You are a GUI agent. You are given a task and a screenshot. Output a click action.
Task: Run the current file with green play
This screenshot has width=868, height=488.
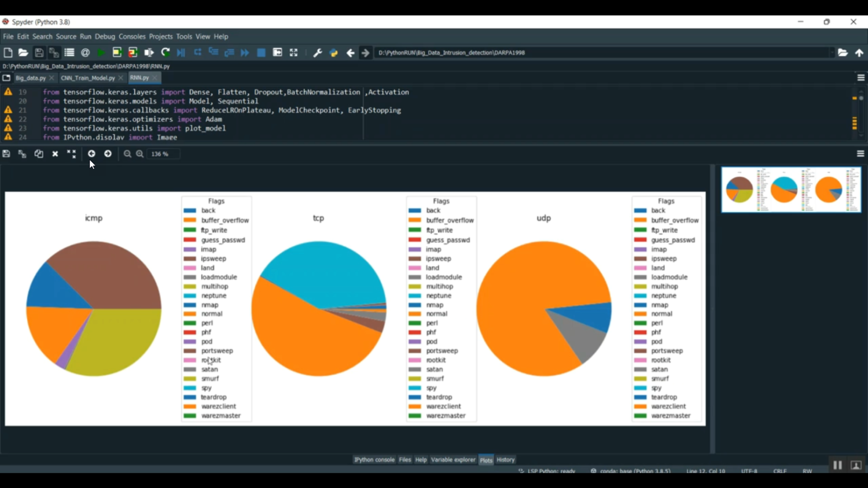(x=101, y=53)
